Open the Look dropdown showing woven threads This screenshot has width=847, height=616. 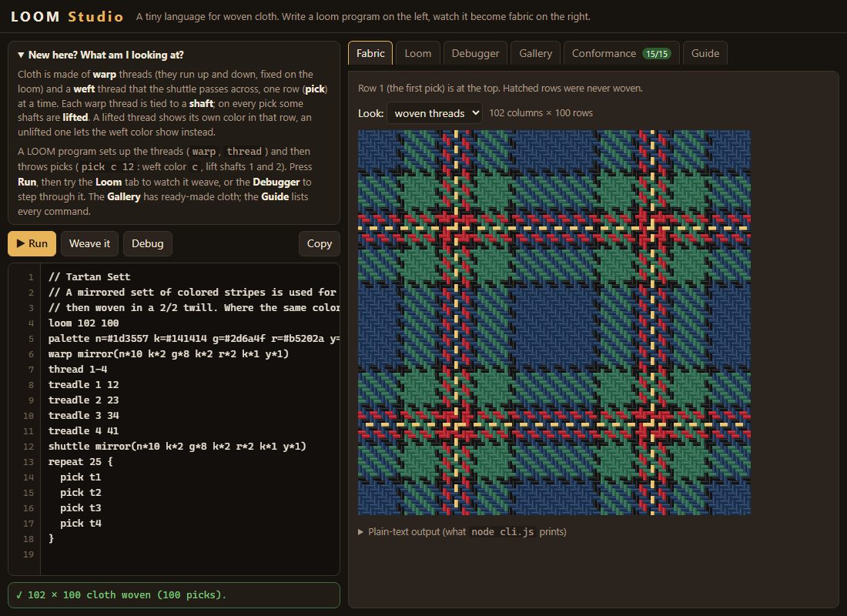(434, 113)
